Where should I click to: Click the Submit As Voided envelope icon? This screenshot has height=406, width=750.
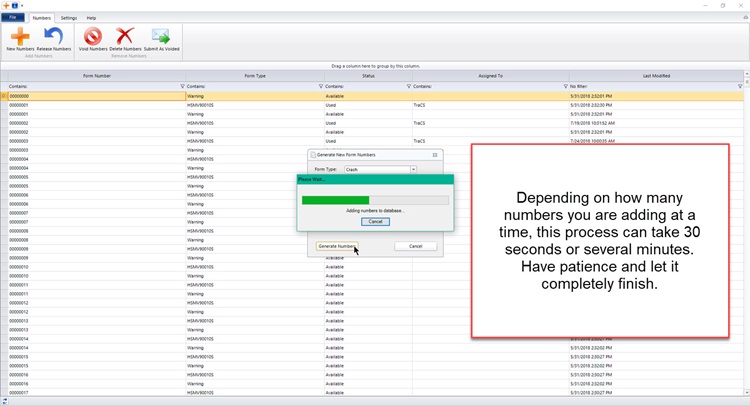[x=160, y=37]
